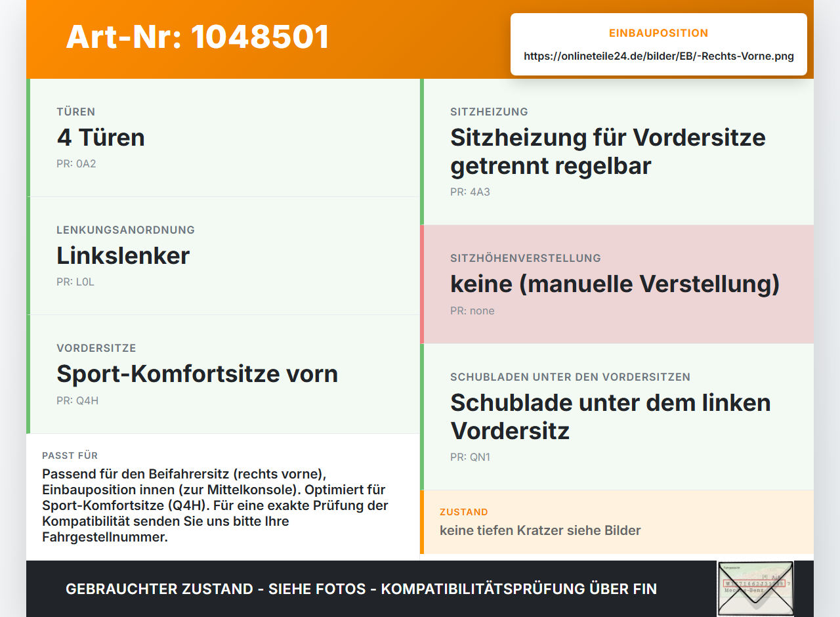Select the Linkslenker value

click(123, 255)
